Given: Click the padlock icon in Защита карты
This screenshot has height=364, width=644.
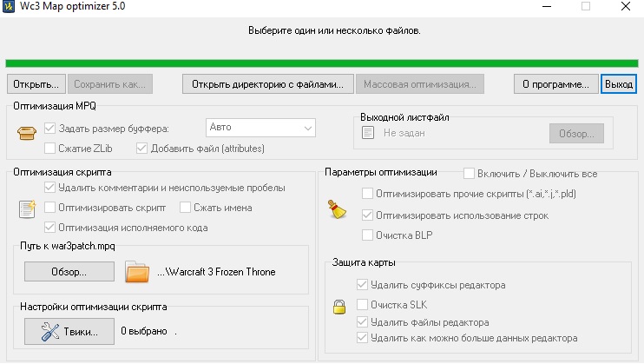Looking at the screenshot, I should point(339,307).
